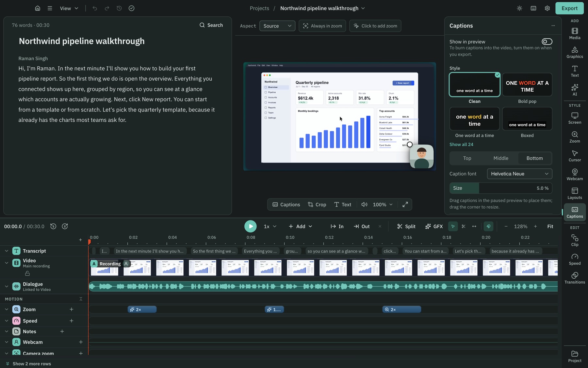This screenshot has height=368, width=588.
Task: Collapse the Dialogue track row
Action: tap(7, 287)
